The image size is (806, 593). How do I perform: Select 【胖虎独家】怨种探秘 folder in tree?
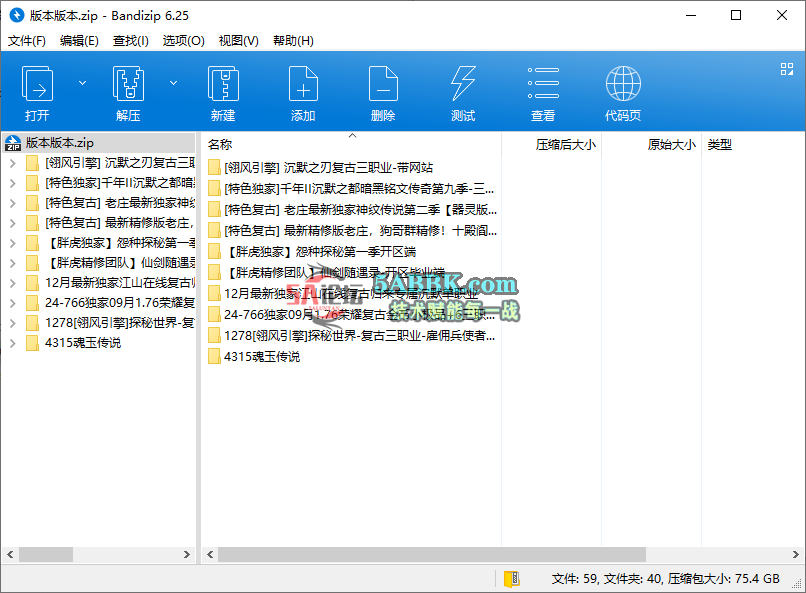(x=121, y=243)
